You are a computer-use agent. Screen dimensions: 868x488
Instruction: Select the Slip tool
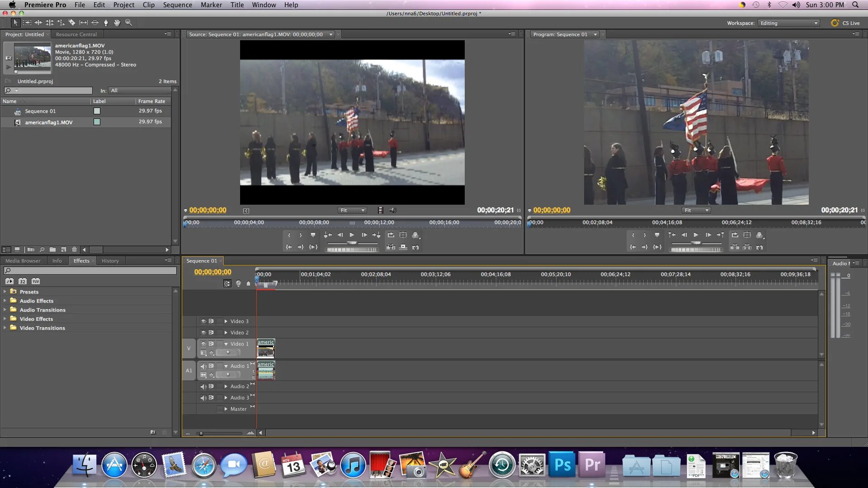84,23
